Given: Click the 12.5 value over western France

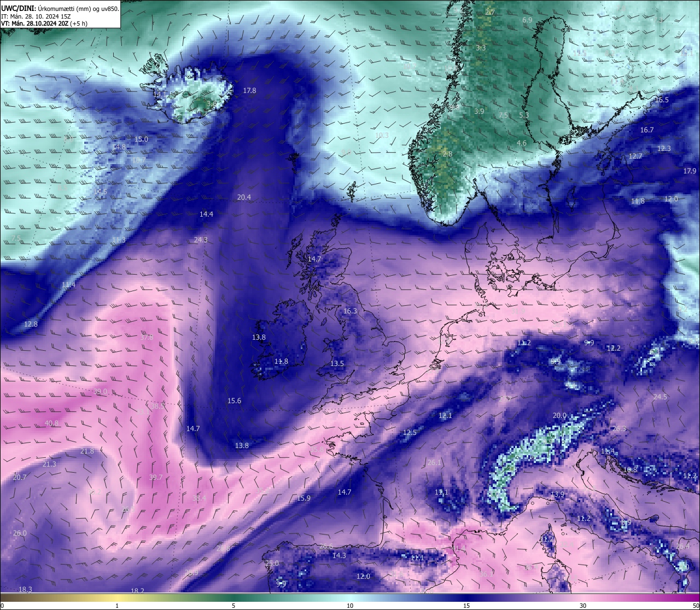Looking at the screenshot, I should pos(410,432).
